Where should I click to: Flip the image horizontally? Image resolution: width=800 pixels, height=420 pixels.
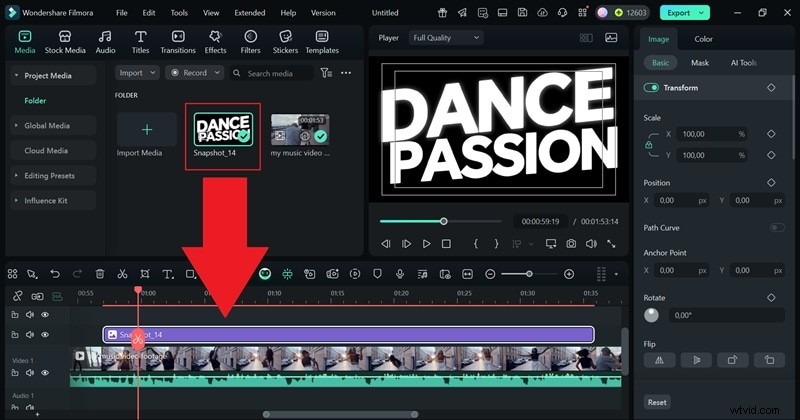659,360
